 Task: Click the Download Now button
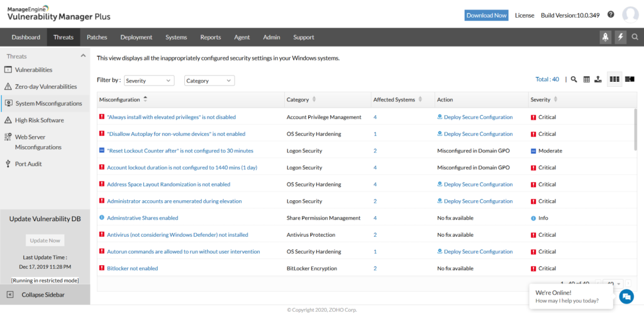coord(486,15)
